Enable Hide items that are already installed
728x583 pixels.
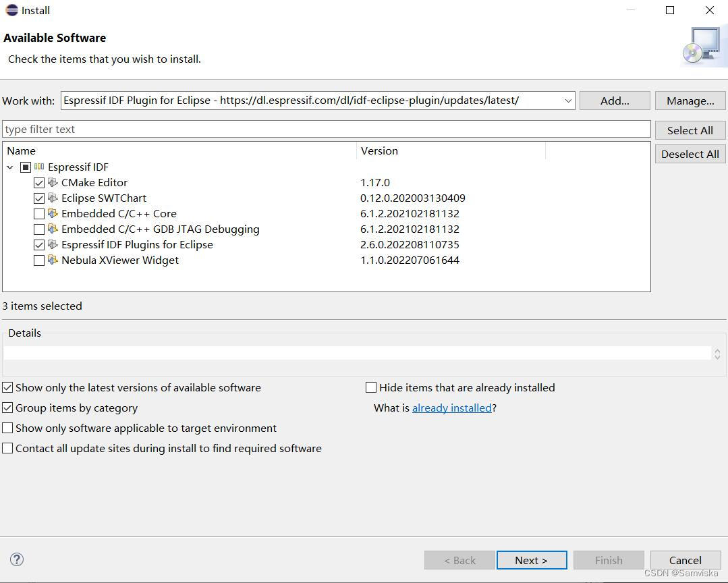370,387
